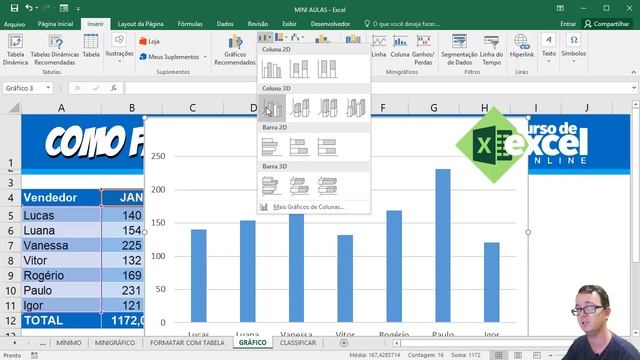Open the Dados tab
Image resolution: width=640 pixels, height=360 pixels.
[225, 24]
